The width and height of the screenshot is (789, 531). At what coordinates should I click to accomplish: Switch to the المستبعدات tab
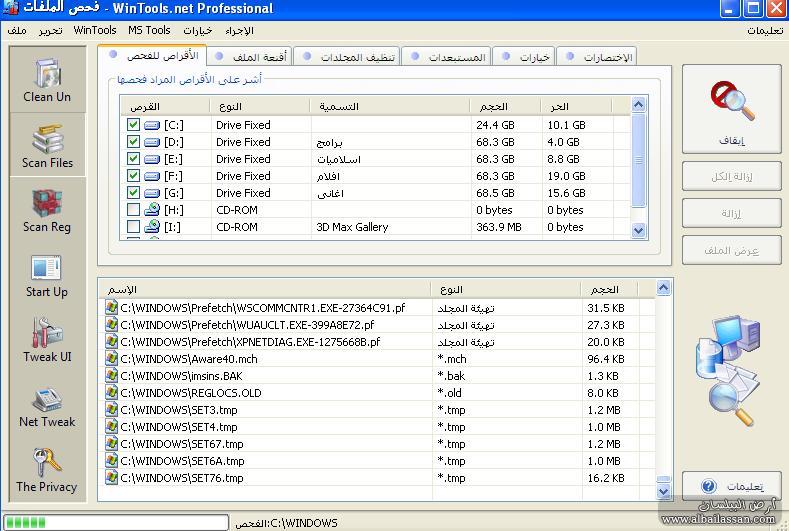[448, 56]
